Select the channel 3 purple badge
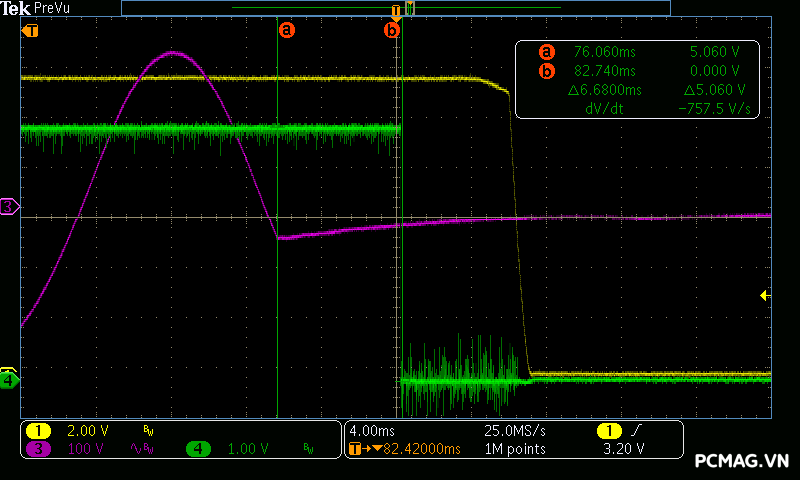 point(38,449)
